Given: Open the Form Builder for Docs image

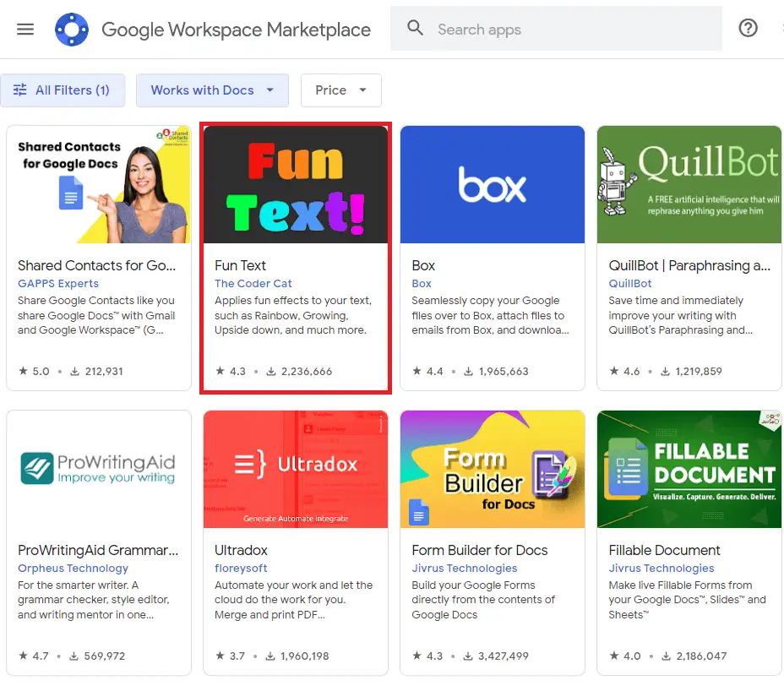Looking at the screenshot, I should pos(493,469).
